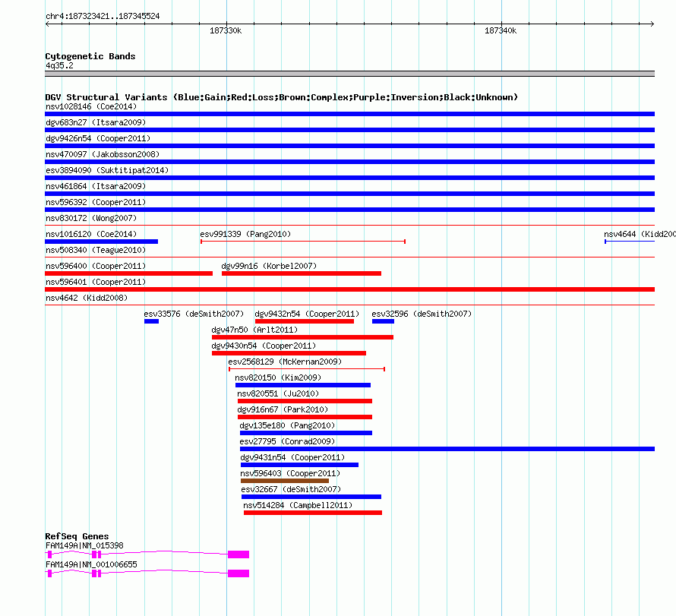Select the esv3894090 (Suktitipat2014) label
The image size is (676, 616).
[107, 170]
